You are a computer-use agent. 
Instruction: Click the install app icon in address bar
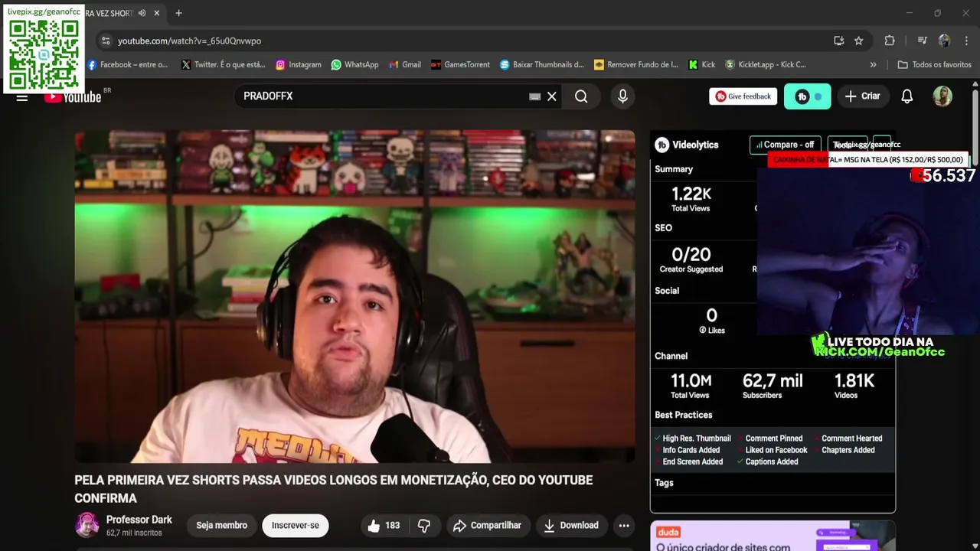coord(838,41)
